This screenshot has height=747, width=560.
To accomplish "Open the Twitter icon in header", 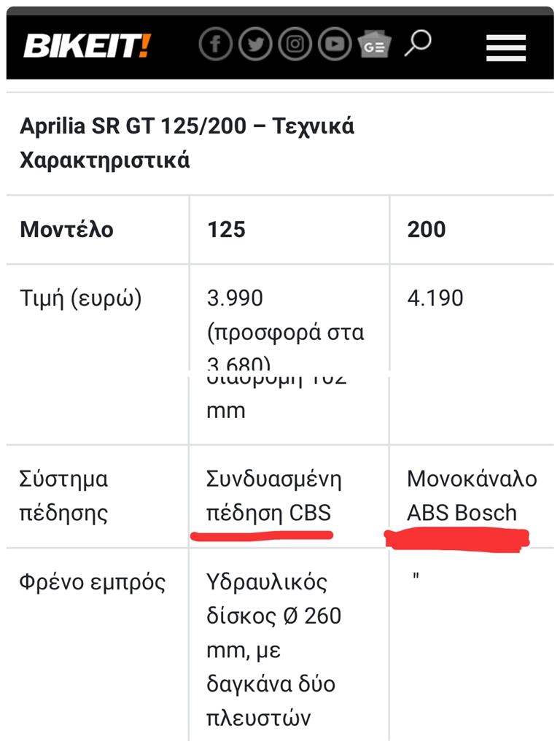I will point(255,45).
